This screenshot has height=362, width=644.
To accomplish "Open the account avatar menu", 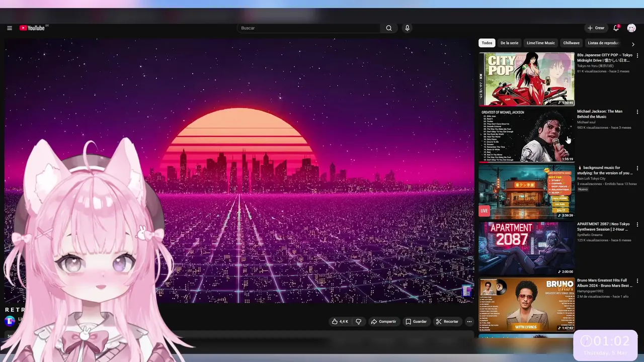I will (631, 28).
